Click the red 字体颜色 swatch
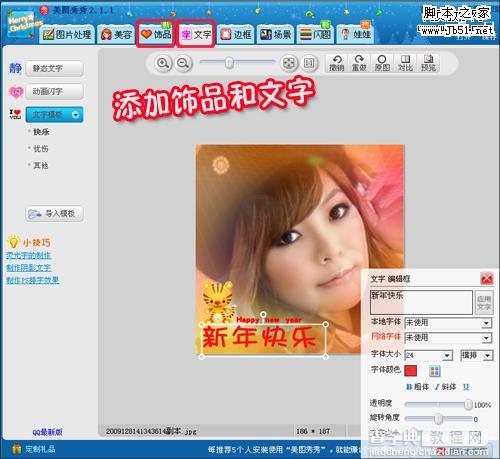Viewport: 500px width, 459px height. click(411, 371)
